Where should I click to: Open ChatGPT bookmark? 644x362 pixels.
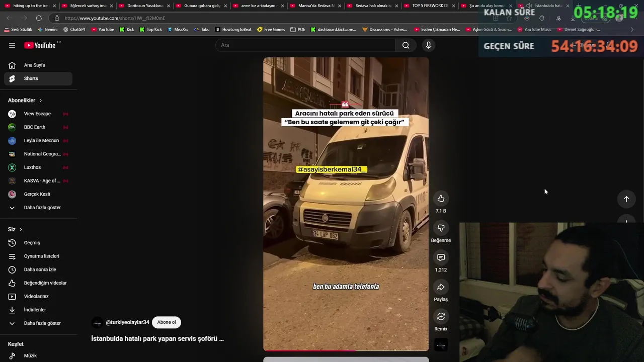pos(74,30)
